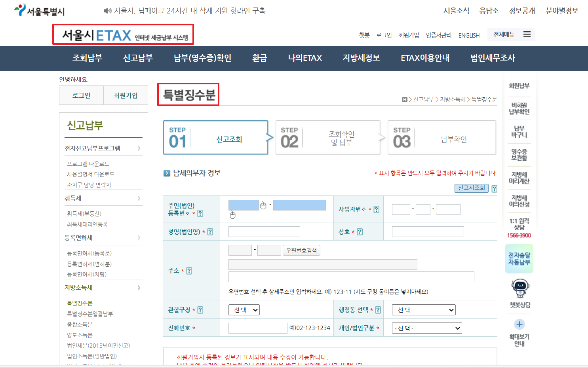
Task: Click help icon for 성명(법인명)
Action: [x=210, y=232]
